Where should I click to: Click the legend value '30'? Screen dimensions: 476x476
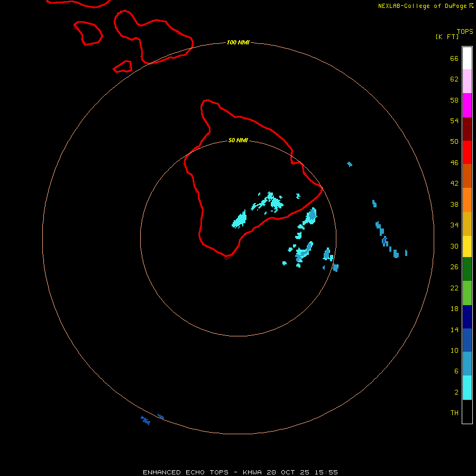click(454, 246)
